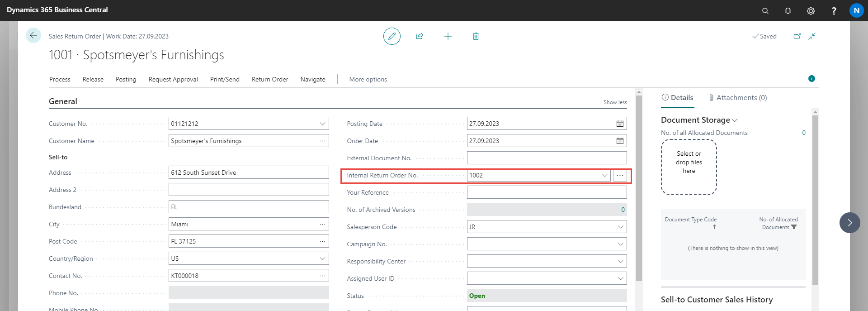Open Order Date calendar picker

point(620,141)
